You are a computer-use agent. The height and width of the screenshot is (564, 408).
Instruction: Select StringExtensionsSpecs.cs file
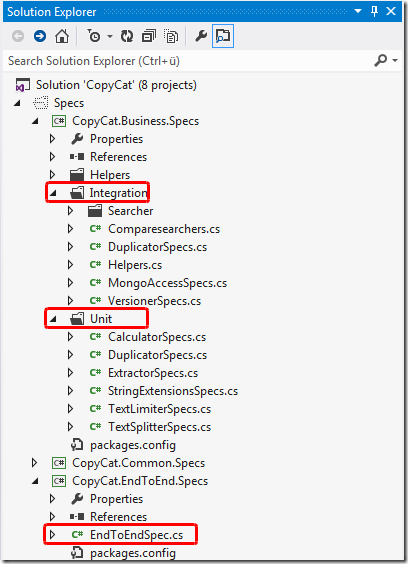[173, 391]
